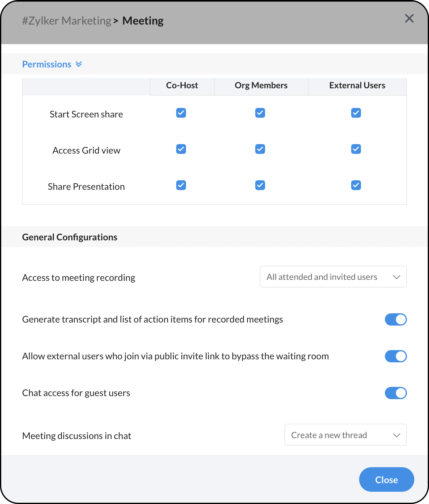This screenshot has width=429, height=504.
Task: Uncheck Share Presentation for Org Members
Action: pyautogui.click(x=260, y=185)
